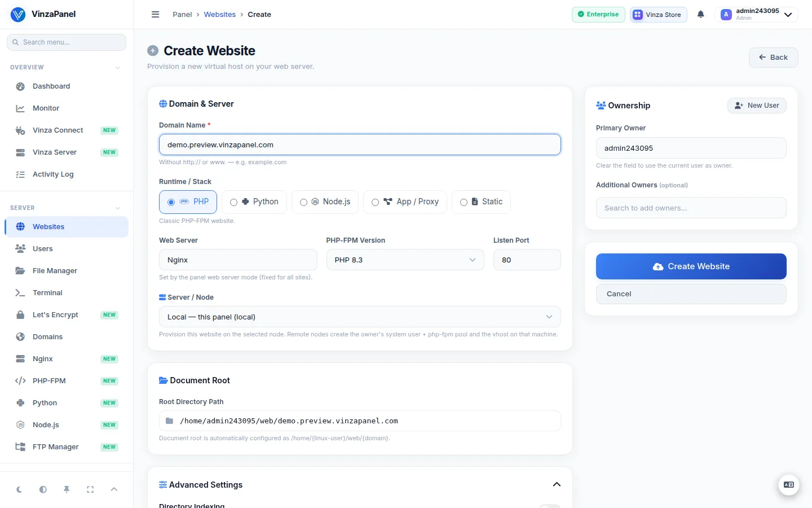The height and width of the screenshot is (508, 812).
Task: Click the Enterprise badge
Action: coord(598,15)
